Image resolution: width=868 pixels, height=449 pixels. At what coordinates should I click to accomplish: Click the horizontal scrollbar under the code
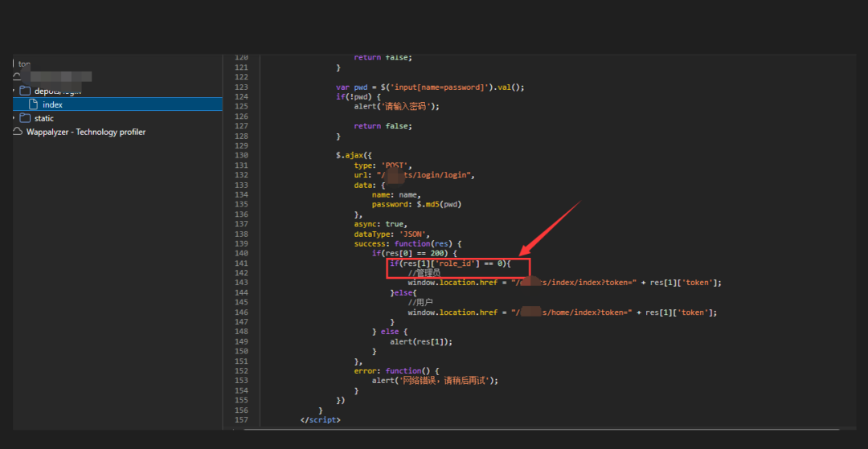(542, 429)
